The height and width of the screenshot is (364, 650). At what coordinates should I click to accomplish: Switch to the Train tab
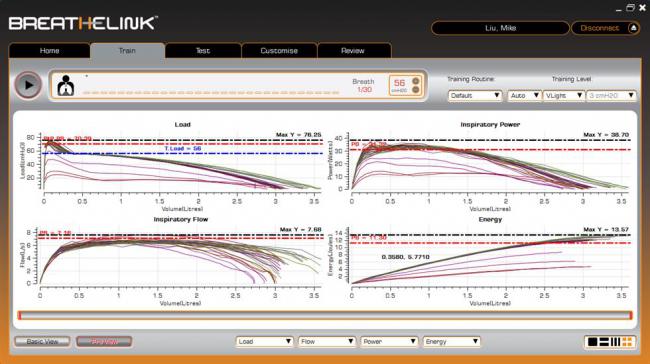click(x=127, y=51)
